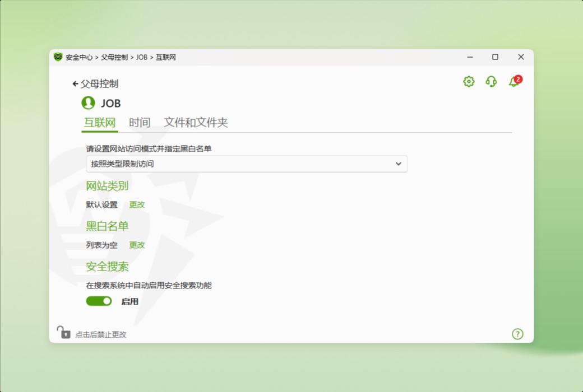The image size is (583, 392).
Task: Open the settings gear icon
Action: [x=468, y=82]
